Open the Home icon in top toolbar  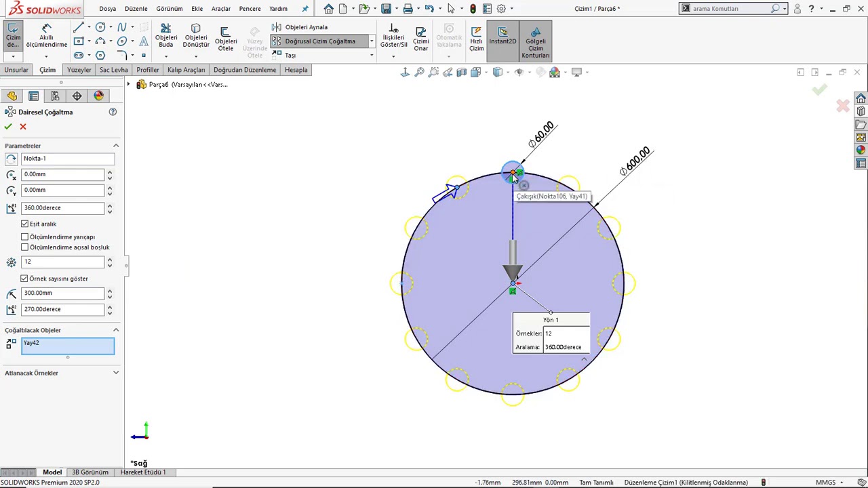pos(328,9)
